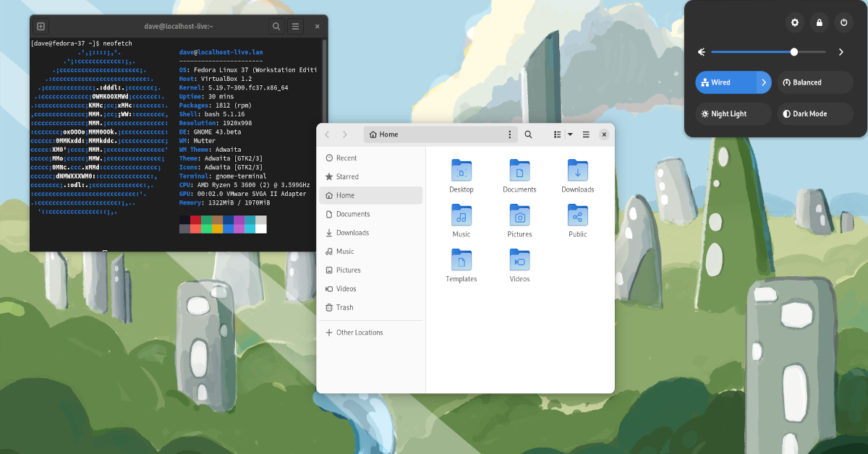
Task: Search files in the Home folder
Action: 529,134
